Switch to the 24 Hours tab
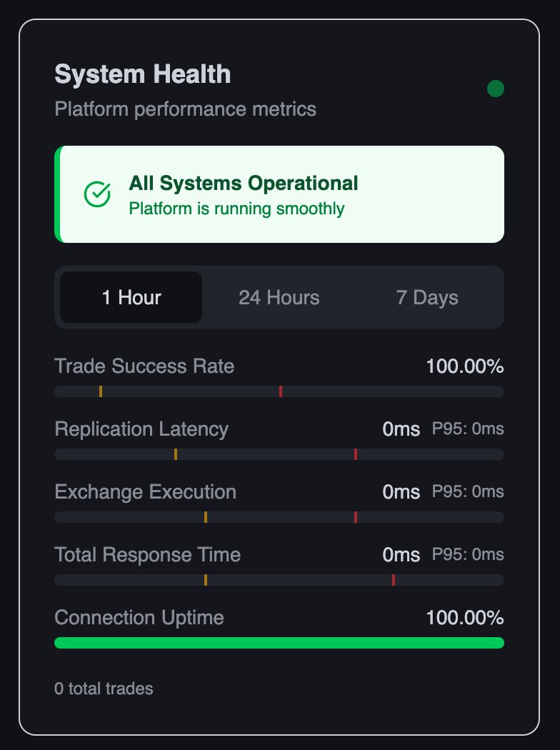 click(279, 297)
